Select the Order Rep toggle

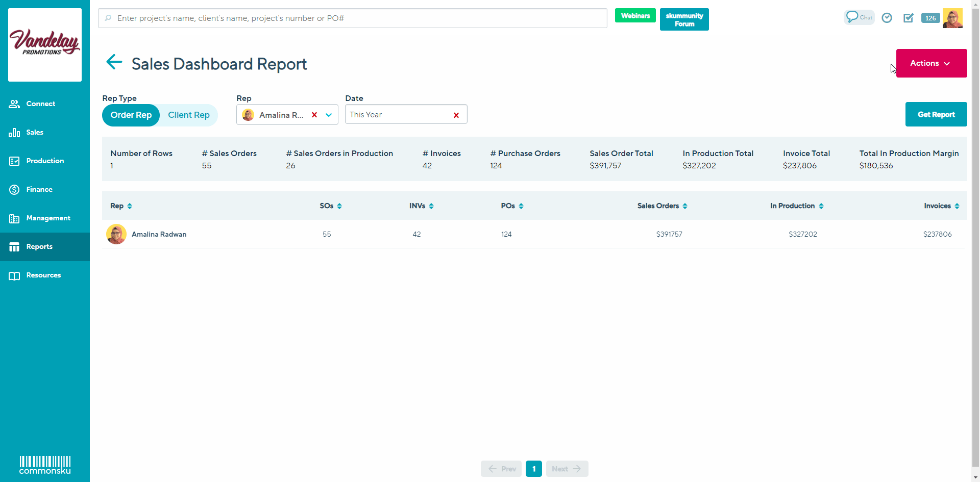[x=131, y=115]
